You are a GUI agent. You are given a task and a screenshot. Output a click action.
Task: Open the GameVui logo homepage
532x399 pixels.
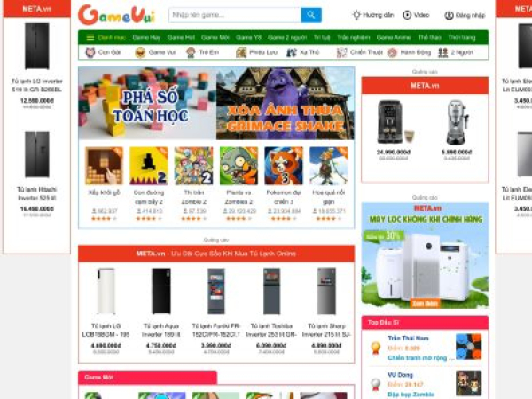pos(116,15)
